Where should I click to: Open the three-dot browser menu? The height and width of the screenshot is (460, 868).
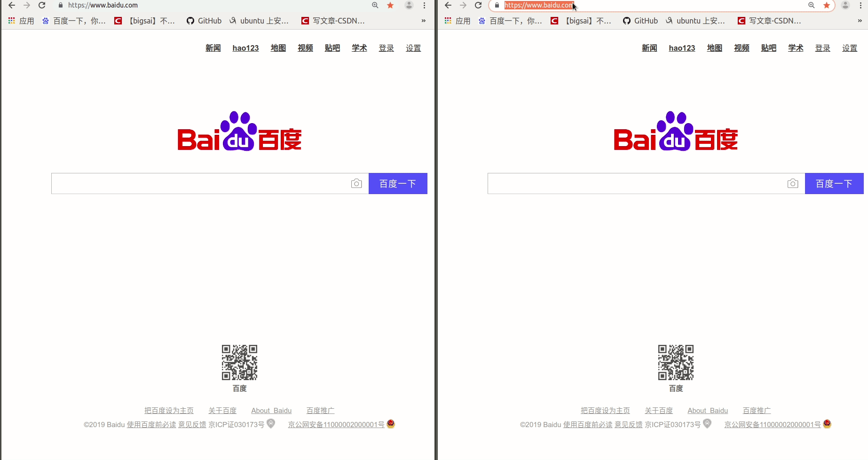[425, 5]
